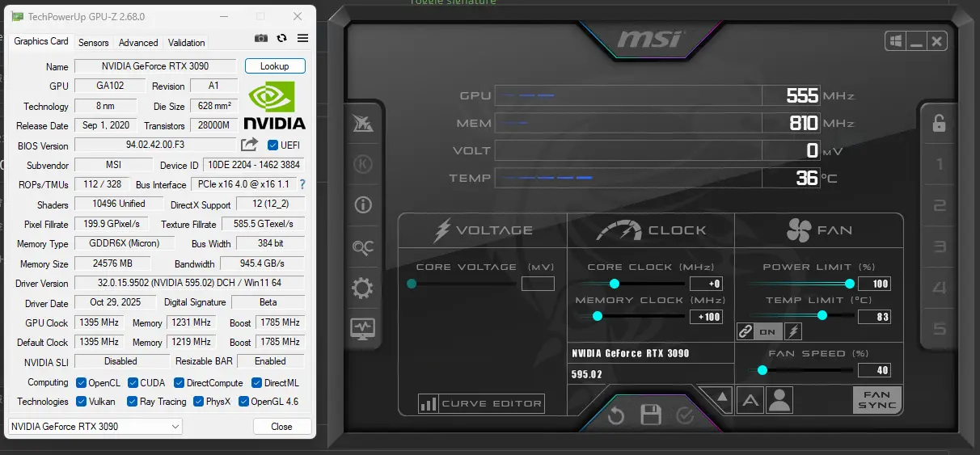Switch to the Advanced tab
980x455 pixels.
click(138, 43)
